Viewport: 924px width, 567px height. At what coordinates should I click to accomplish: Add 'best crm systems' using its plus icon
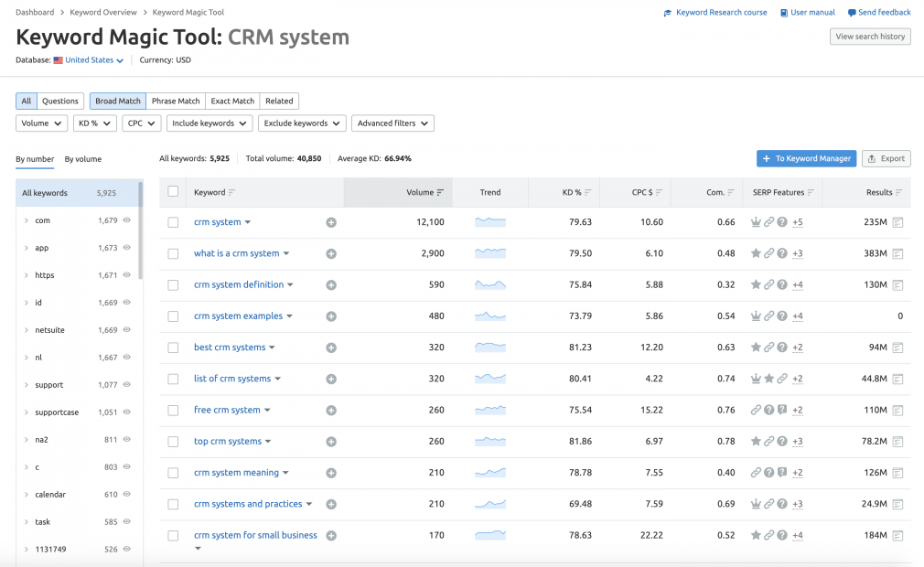(331, 348)
